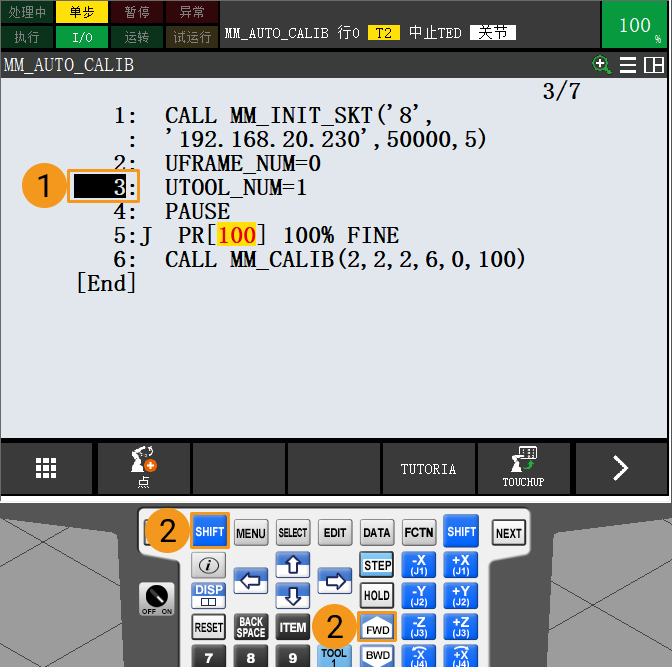Click the +Y (J2) jog key
Viewport: 672px width, 667px height.
point(461,596)
